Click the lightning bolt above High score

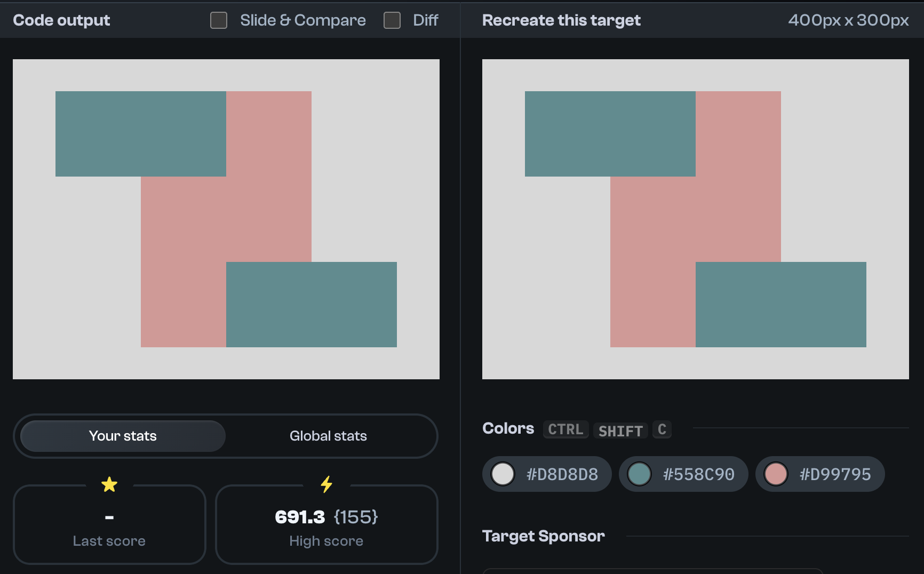coord(326,485)
